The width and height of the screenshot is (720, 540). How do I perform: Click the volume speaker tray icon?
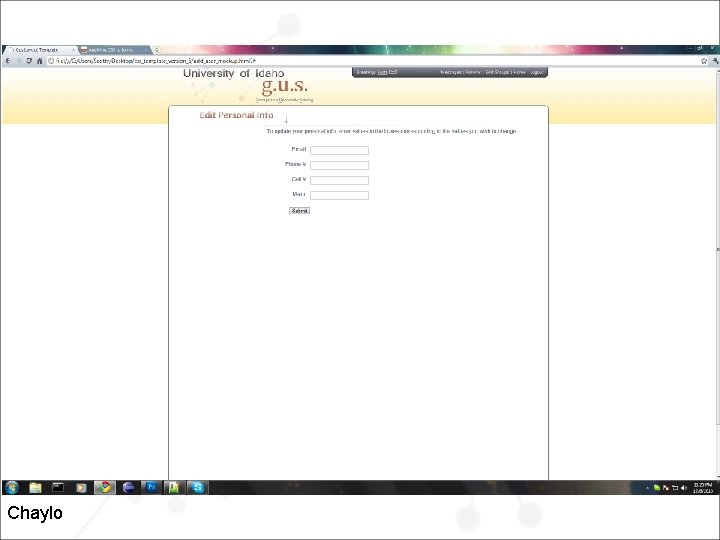(x=684, y=488)
